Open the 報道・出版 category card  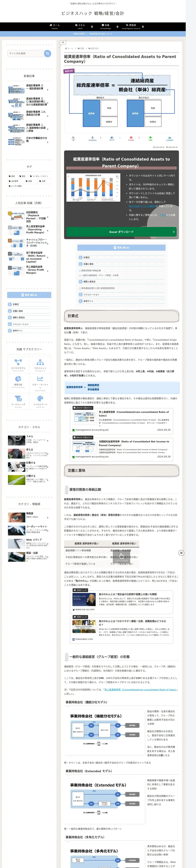[28, 557]
